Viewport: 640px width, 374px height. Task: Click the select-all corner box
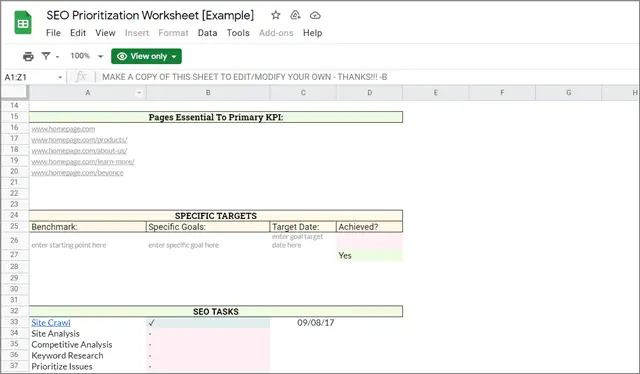(15, 93)
